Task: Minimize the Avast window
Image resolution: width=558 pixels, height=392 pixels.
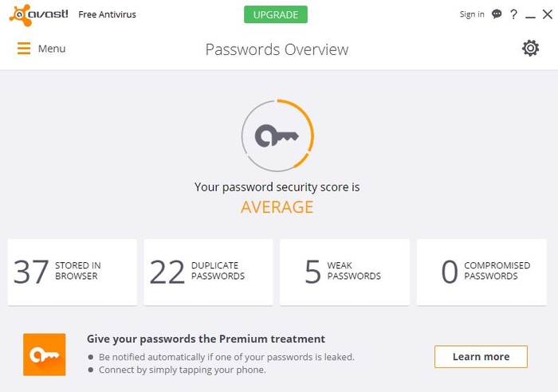Action: [x=530, y=17]
